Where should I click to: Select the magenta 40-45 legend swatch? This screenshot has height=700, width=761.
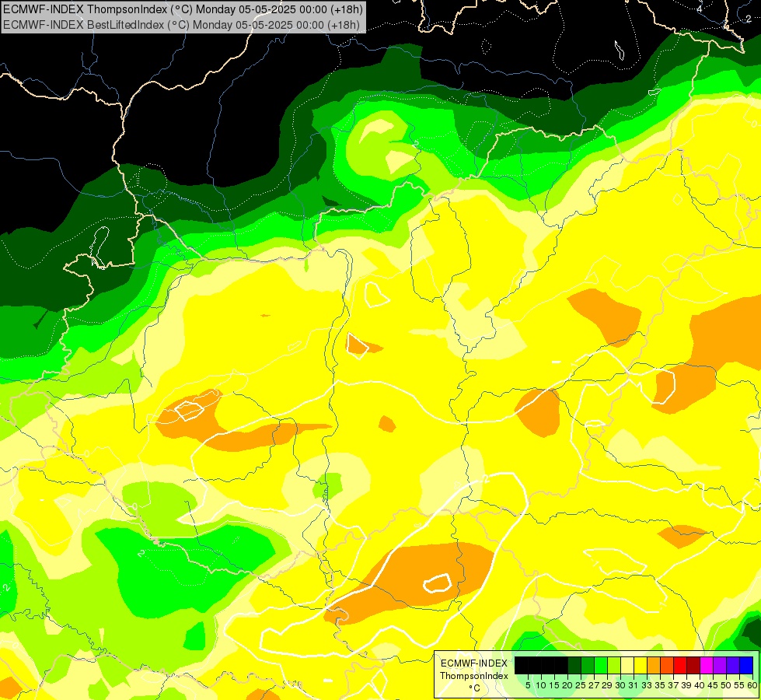pos(707,665)
